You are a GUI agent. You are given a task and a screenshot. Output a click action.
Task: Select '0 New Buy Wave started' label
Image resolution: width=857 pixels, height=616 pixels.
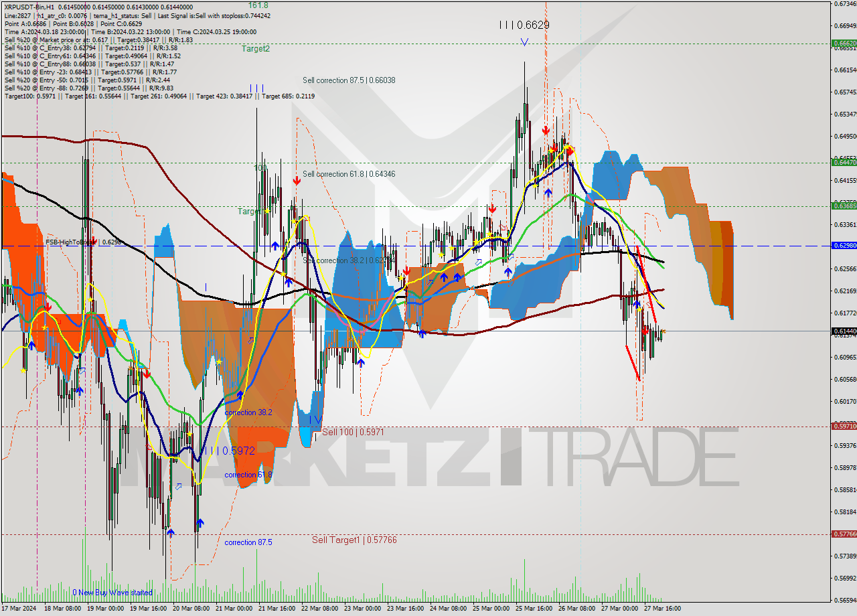click(112, 593)
